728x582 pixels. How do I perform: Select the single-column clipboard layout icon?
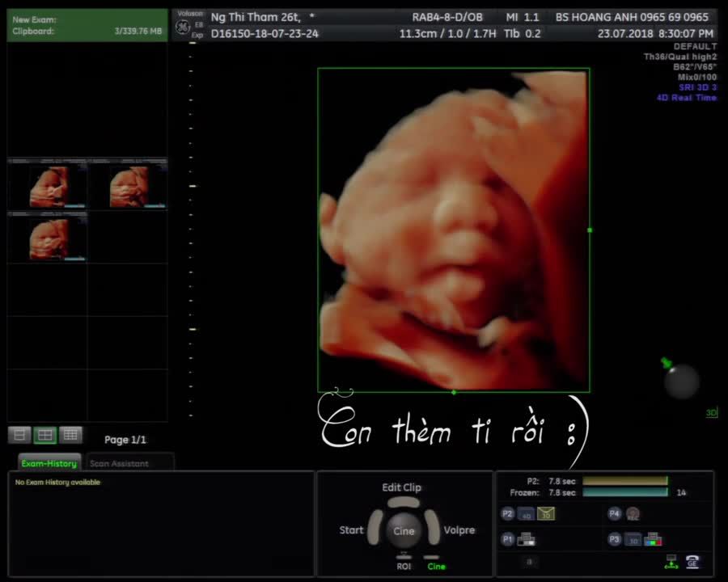(x=20, y=435)
